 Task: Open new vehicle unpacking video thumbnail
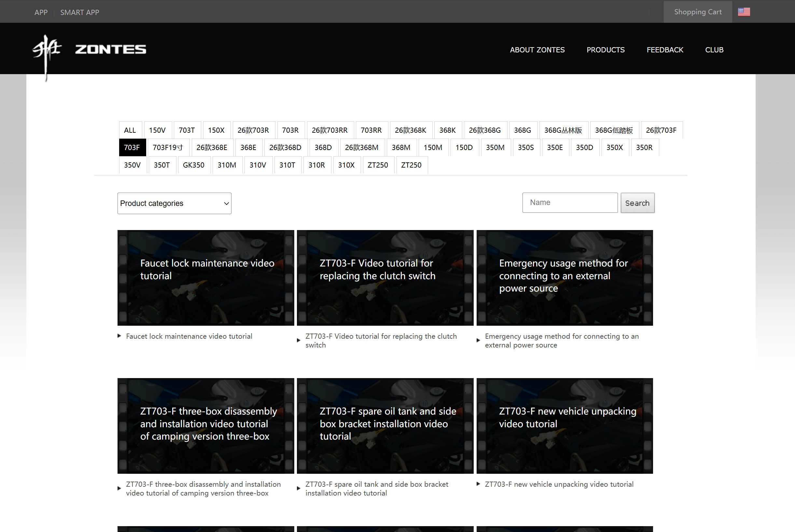(x=565, y=426)
